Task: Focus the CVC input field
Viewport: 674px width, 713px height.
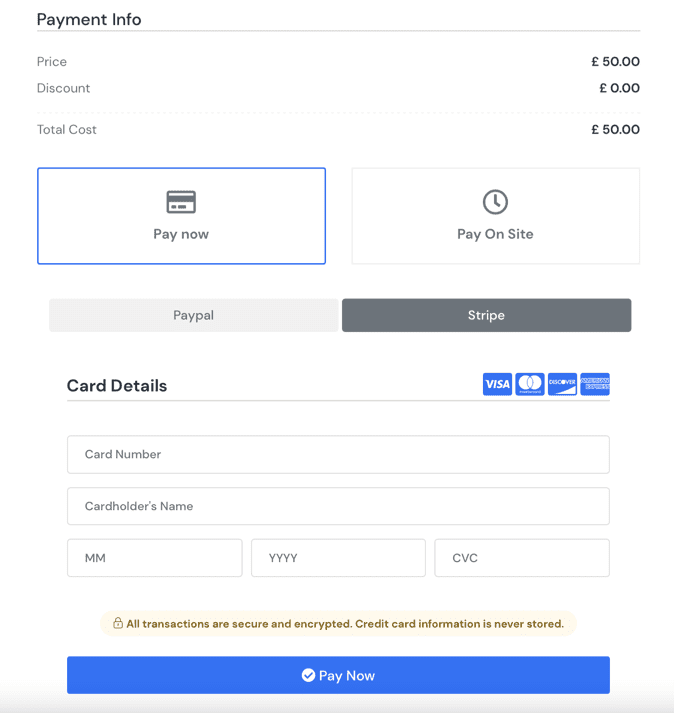Action: (521, 558)
